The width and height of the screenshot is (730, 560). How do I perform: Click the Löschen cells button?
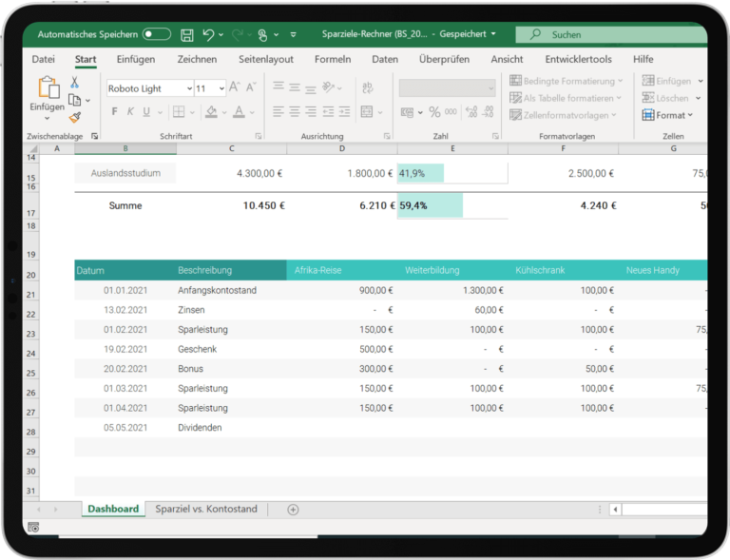665,98
